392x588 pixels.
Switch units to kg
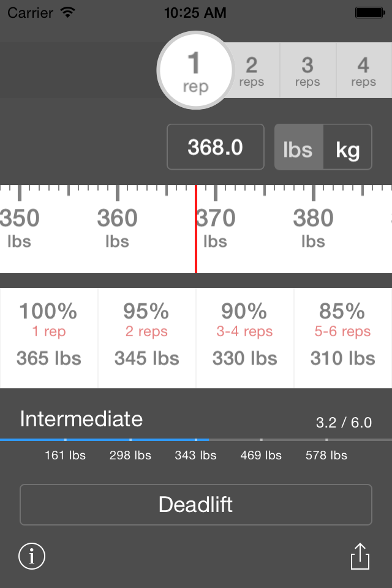tap(348, 147)
